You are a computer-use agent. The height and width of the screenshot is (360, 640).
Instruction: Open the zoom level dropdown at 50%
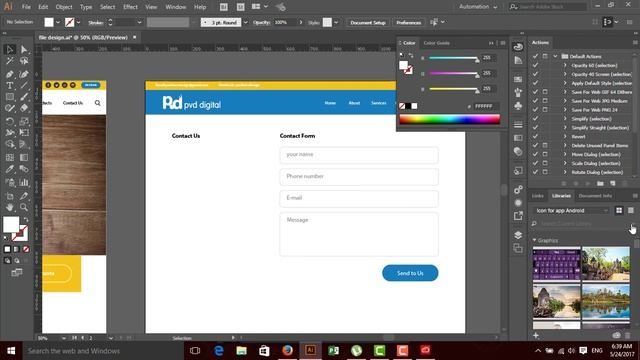[x=64, y=338]
